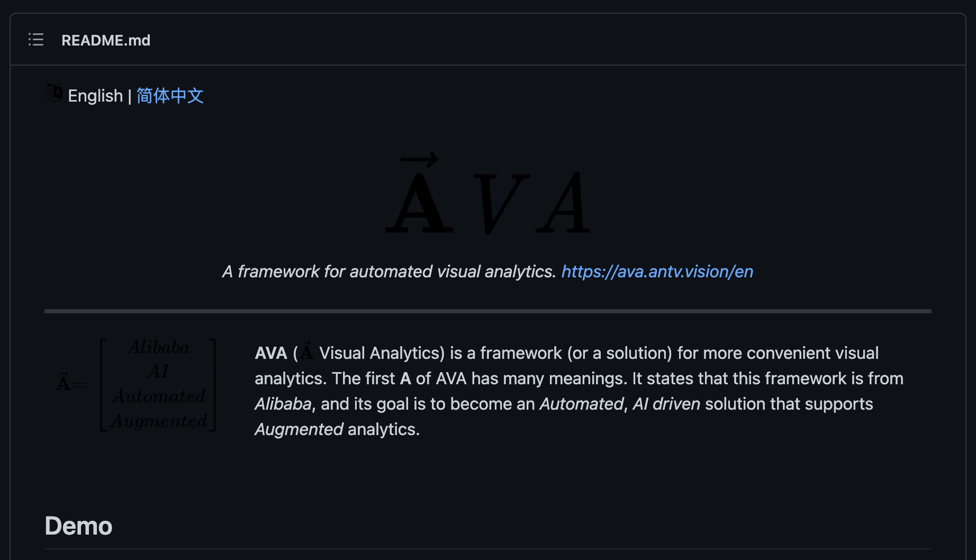
Task: Select the README.md tab title
Action: click(x=106, y=40)
